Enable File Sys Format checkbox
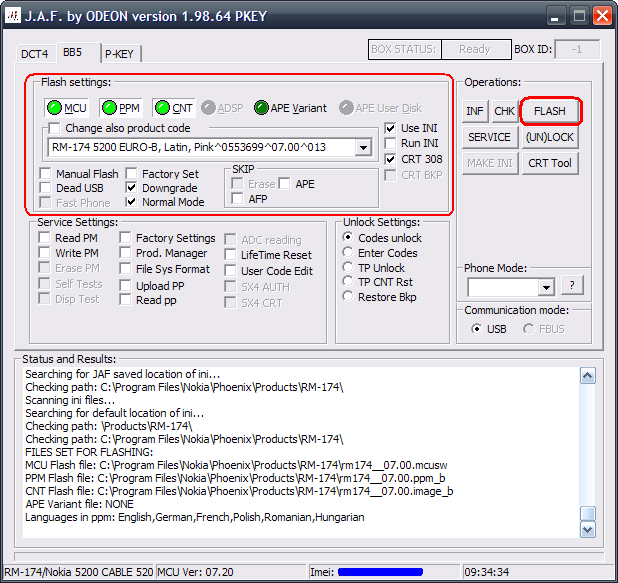This screenshot has height=583, width=618. coord(125,269)
